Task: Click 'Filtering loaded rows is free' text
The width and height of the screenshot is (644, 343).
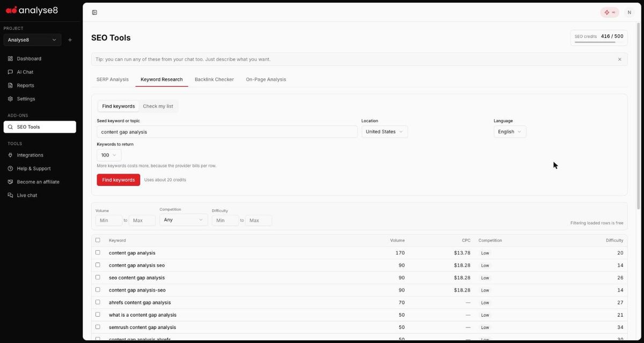Action: coord(597,223)
